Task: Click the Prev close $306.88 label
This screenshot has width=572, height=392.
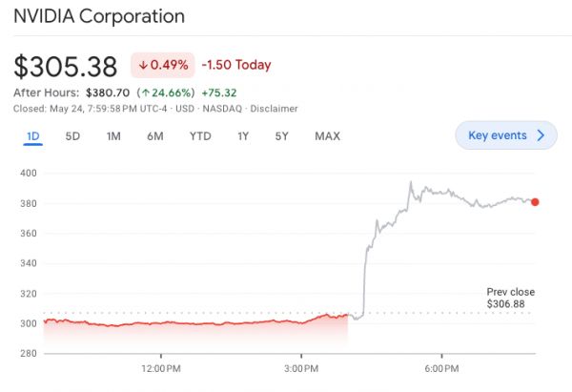Action: click(x=510, y=298)
